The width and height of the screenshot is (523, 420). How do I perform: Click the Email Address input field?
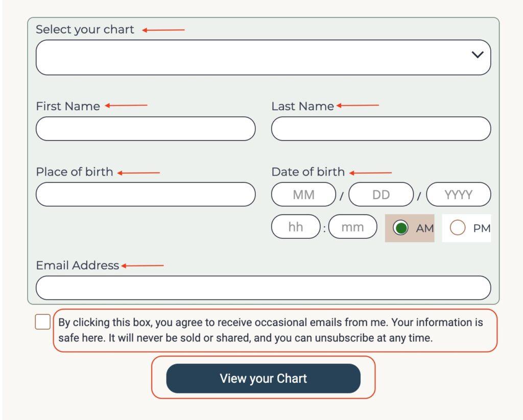pos(263,288)
